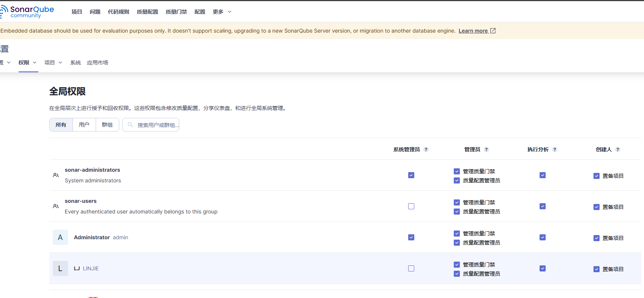This screenshot has width=644, height=298.
Task: Toggle 置备项目 for Administrator
Action: click(x=597, y=238)
